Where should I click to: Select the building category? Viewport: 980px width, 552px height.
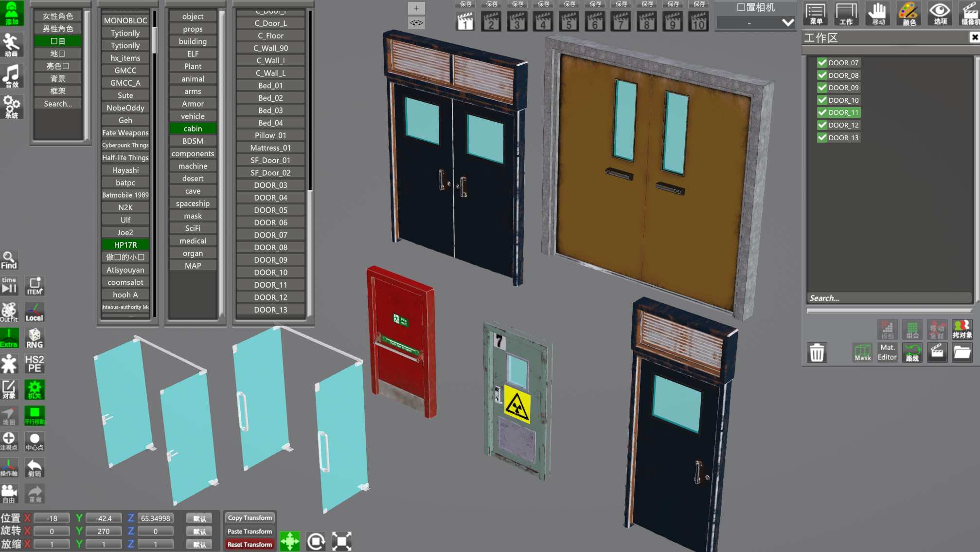point(193,41)
